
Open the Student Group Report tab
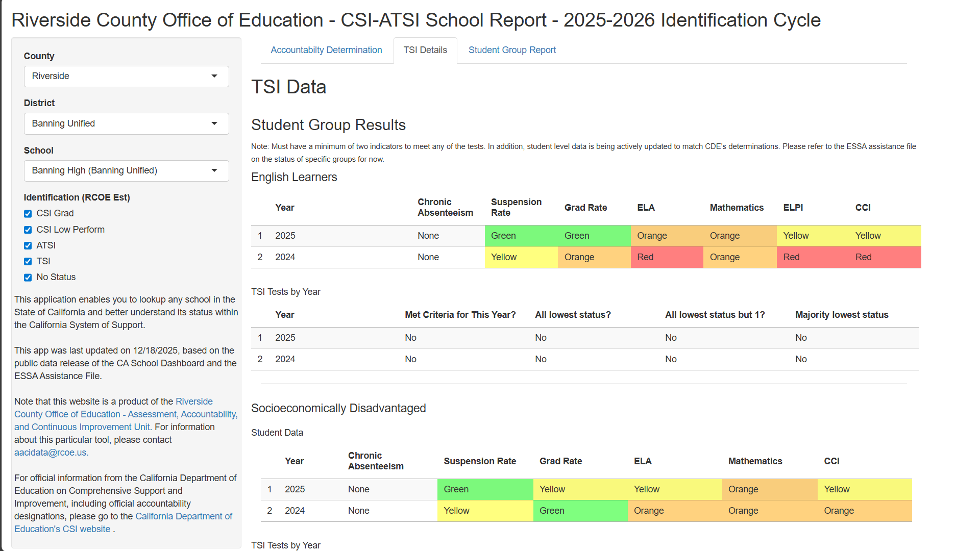click(x=512, y=50)
